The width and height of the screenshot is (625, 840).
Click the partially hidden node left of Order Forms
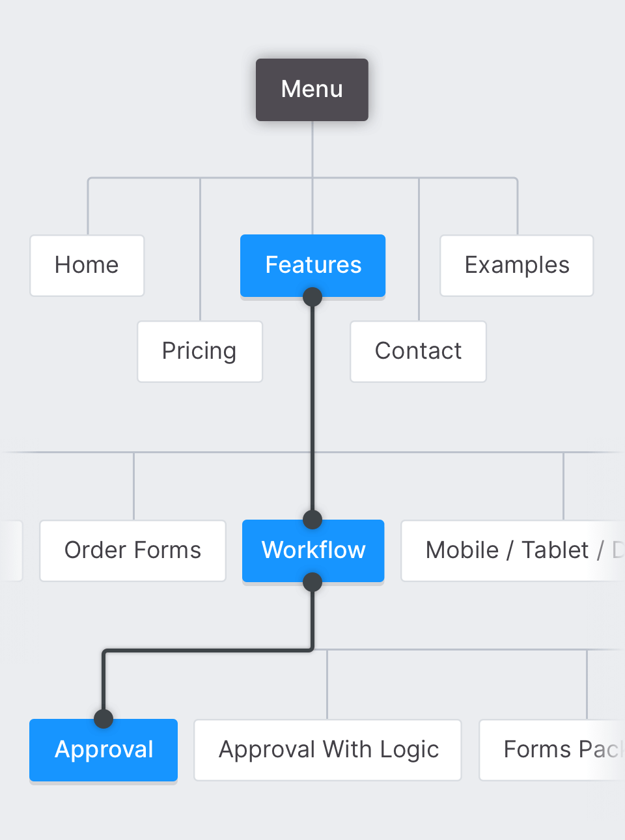click(x=10, y=551)
